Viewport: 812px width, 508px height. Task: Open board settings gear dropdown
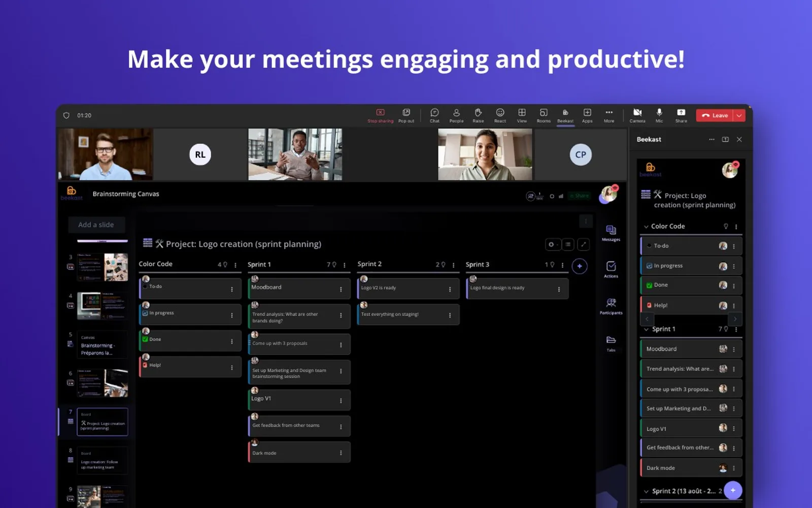click(552, 244)
